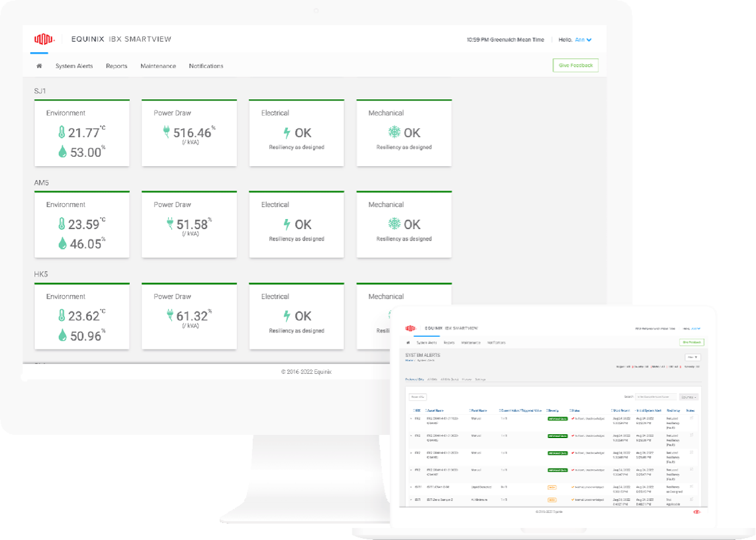Click the Give Feedback button
This screenshot has width=756, height=540.
(575, 66)
